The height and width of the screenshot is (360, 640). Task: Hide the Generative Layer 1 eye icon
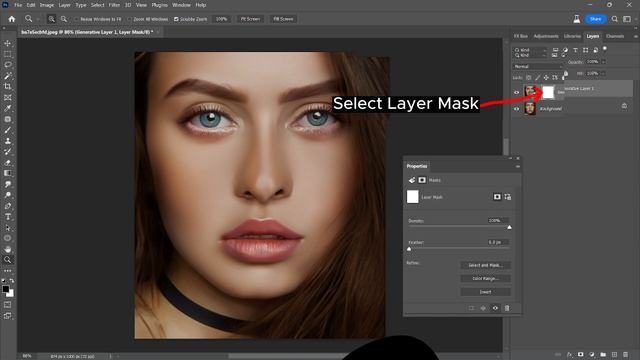[516, 93]
